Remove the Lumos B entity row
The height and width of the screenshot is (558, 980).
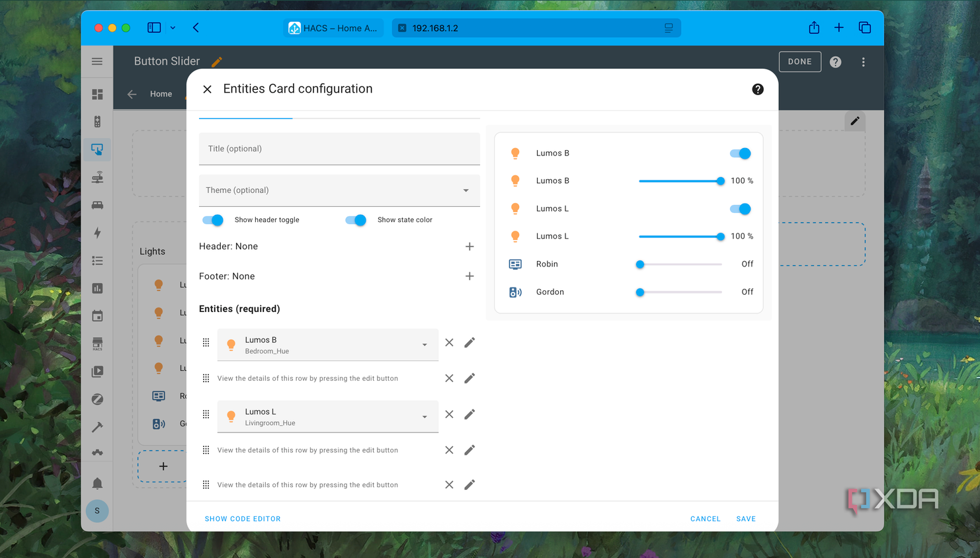coord(449,342)
